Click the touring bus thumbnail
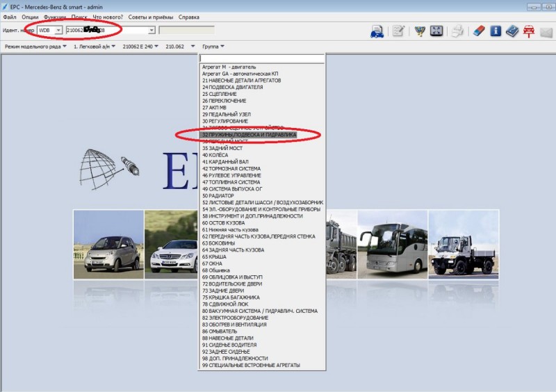Image resolution: width=556 pixels, height=392 pixels. pyautogui.click(x=393, y=245)
